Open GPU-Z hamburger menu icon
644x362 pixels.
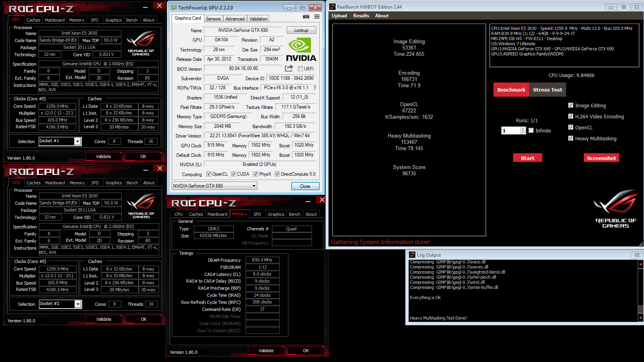pos(317,17)
